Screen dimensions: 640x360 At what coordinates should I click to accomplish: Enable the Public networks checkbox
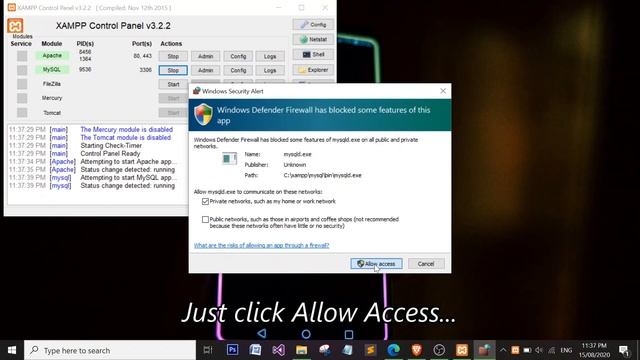(x=205, y=220)
